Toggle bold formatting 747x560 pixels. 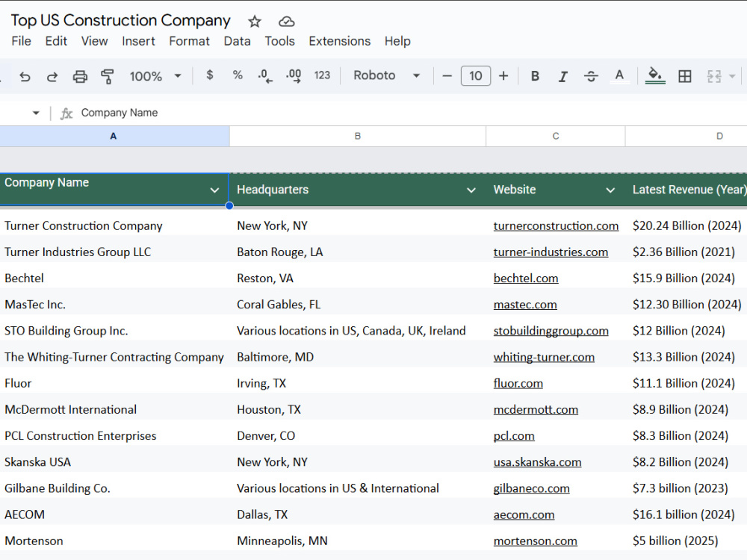tap(535, 76)
